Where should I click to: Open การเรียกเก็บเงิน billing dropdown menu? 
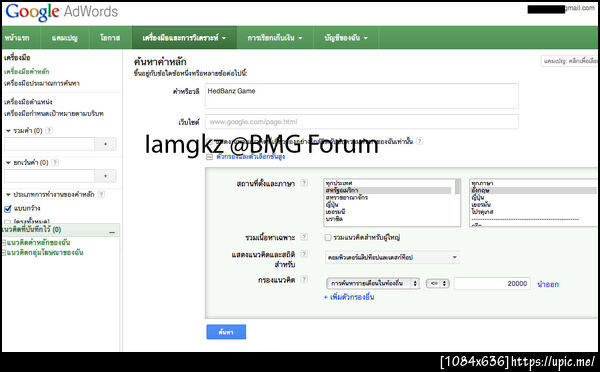click(275, 38)
